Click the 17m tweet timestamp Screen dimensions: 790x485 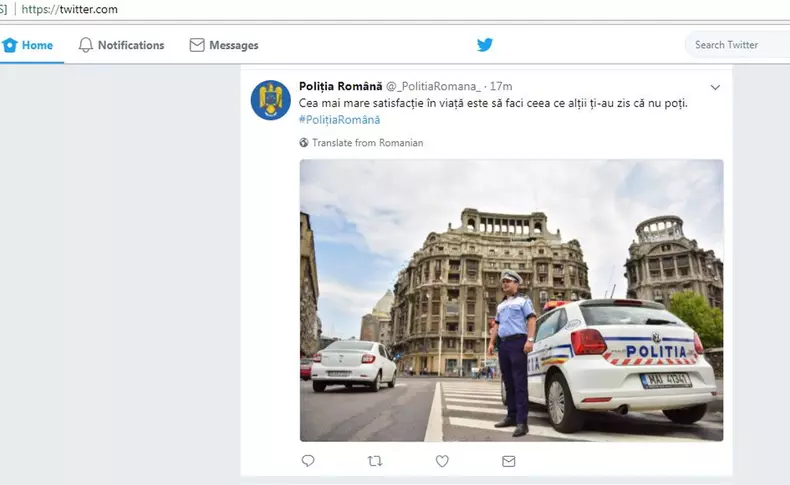pyautogui.click(x=501, y=87)
